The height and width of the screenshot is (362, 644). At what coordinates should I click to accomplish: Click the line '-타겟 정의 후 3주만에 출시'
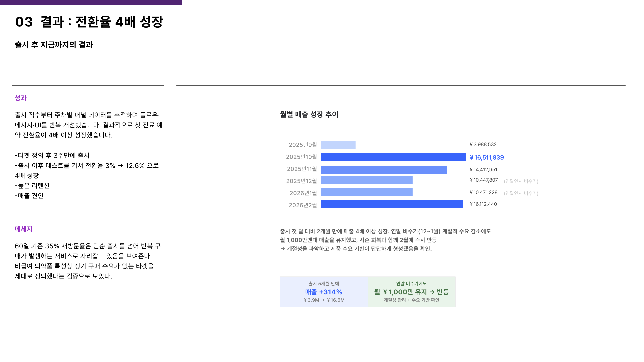click(52, 155)
